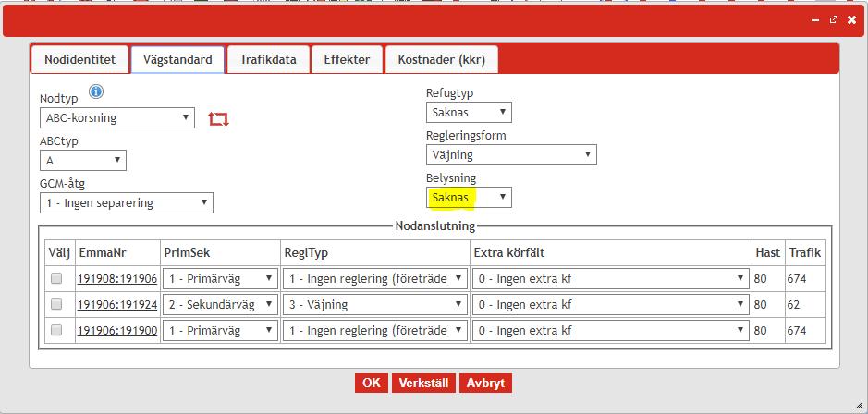This screenshot has height=414, width=868.
Task: Click the Nodanslutning group title
Action: 435,225
